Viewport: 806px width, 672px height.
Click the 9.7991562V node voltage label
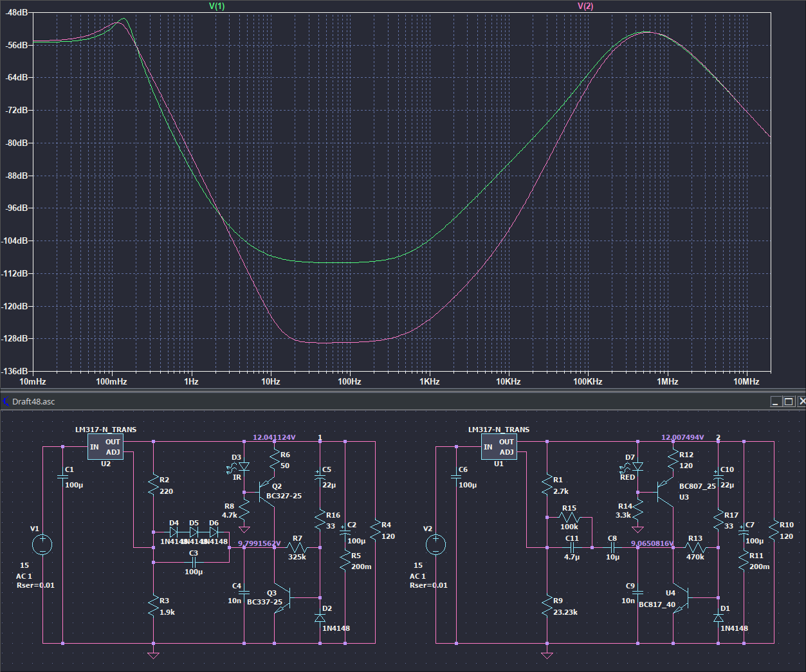pos(260,543)
